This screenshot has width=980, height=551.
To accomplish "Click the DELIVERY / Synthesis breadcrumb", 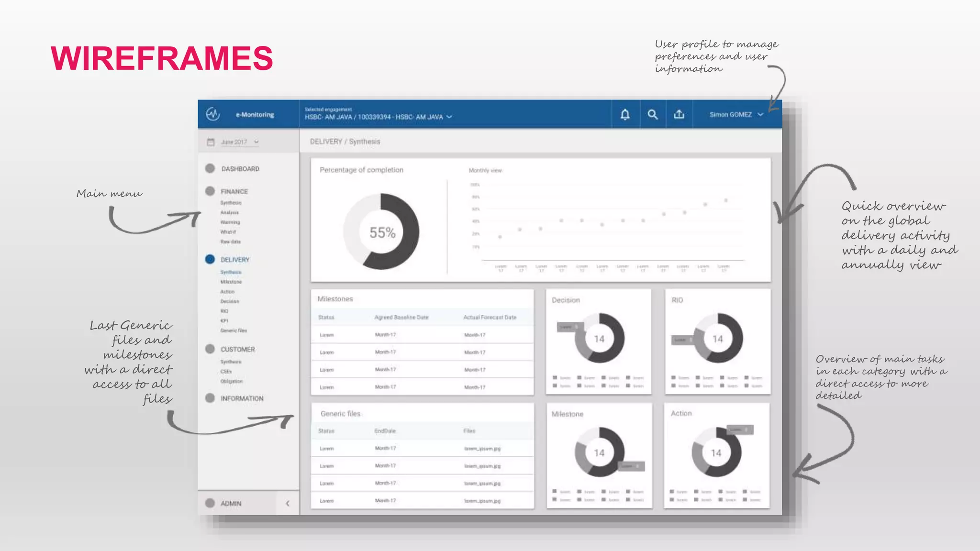I will pyautogui.click(x=345, y=142).
